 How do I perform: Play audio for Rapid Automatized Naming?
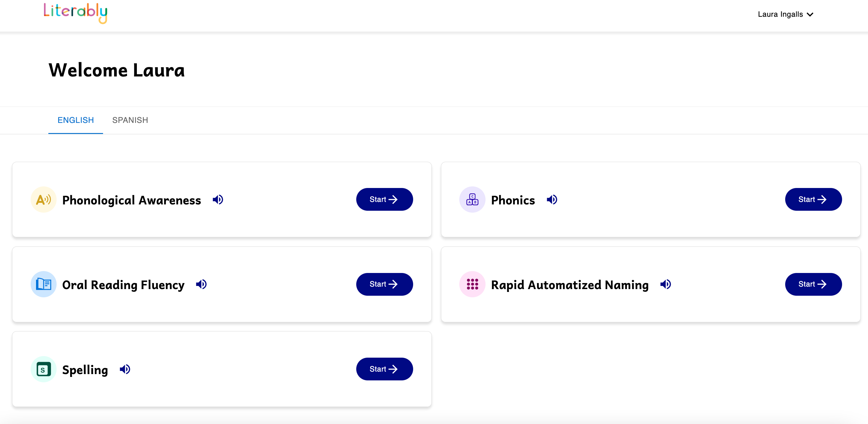point(665,285)
